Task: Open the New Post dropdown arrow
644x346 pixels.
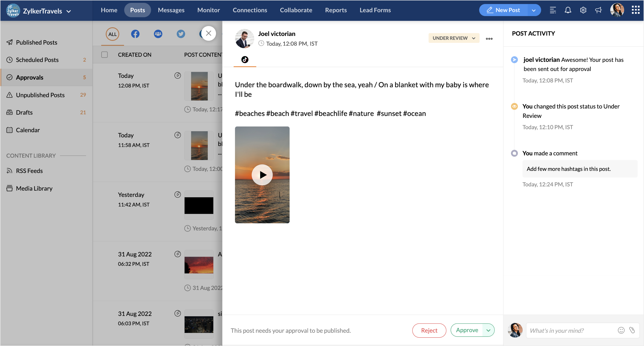Action: [x=534, y=10]
